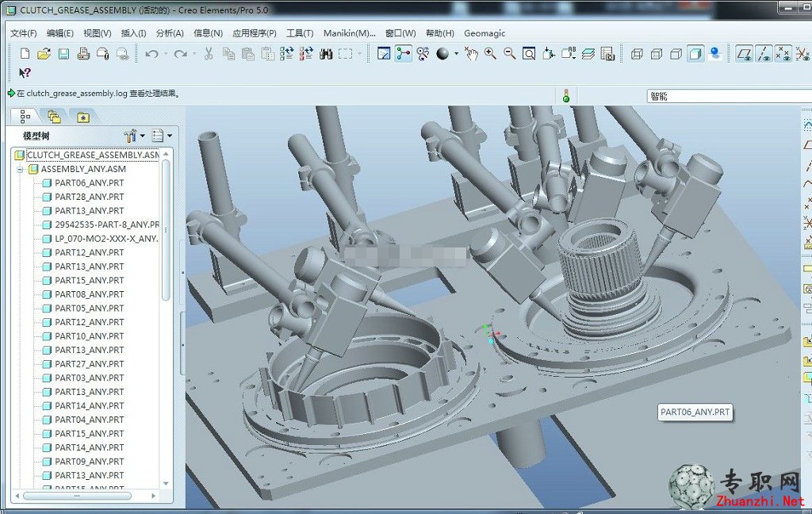Screen dimensions: 812x514
Task: Open the 分析(A) menu
Action: tap(170, 33)
